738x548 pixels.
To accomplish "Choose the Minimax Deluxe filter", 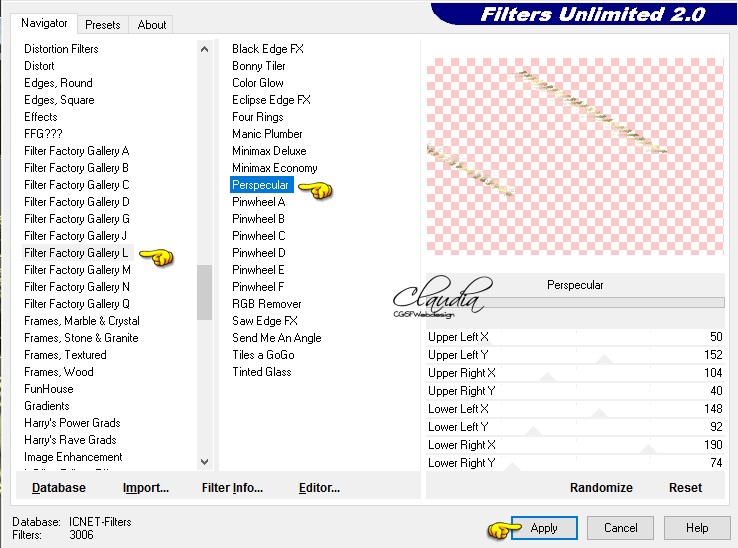I will [269, 151].
